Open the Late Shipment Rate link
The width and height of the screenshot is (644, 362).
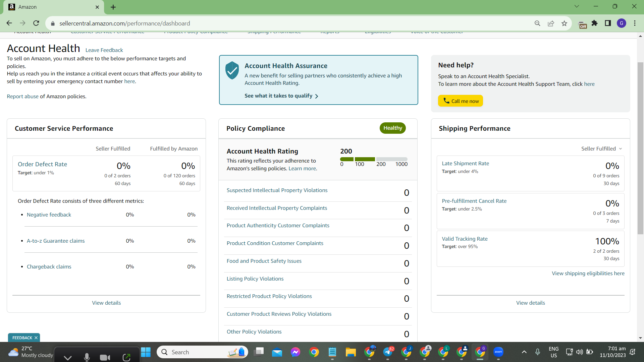click(465, 164)
